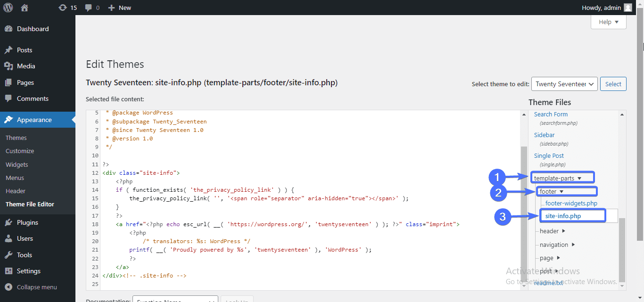The width and height of the screenshot is (644, 302).
Task: Open the Single Post theme file
Action: point(549,155)
